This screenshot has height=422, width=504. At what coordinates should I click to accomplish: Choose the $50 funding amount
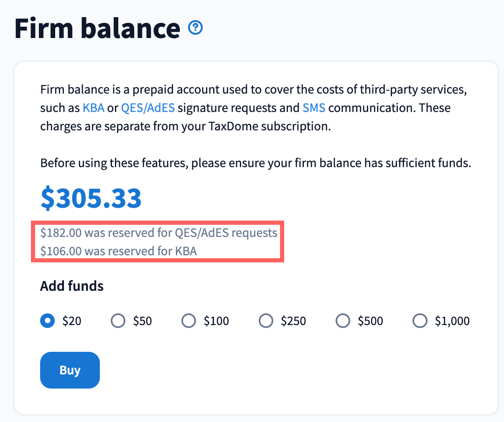tap(118, 321)
